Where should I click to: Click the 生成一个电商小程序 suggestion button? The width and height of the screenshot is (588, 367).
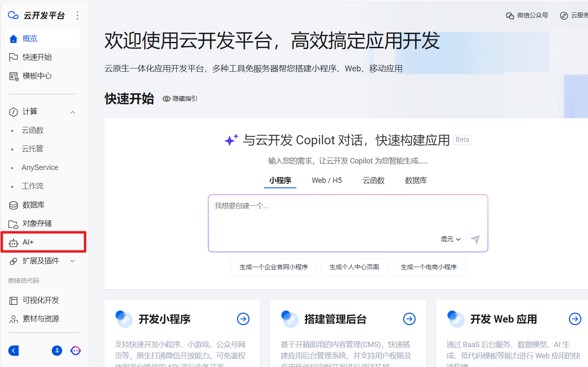pyautogui.click(x=428, y=267)
